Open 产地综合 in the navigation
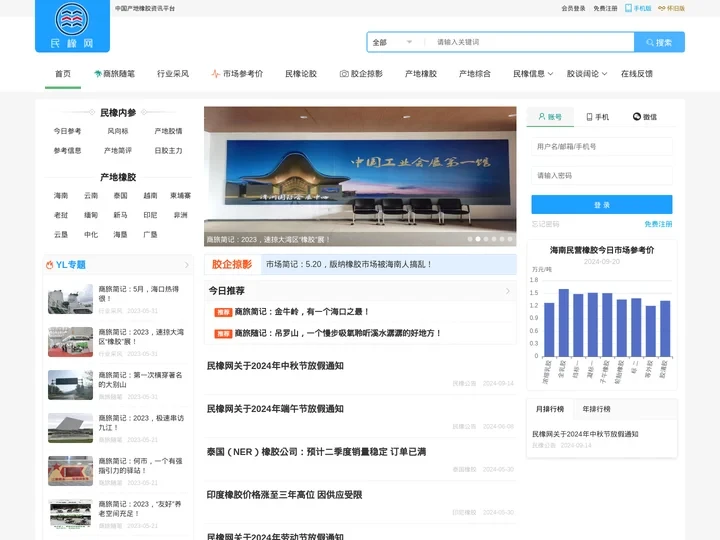Viewport: 720px width, 540px height. click(x=474, y=73)
